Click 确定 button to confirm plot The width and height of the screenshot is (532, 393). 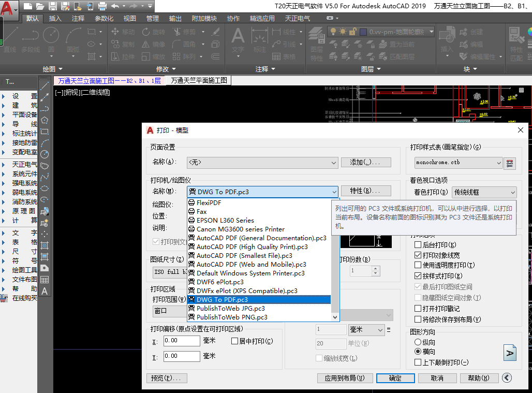pos(395,378)
